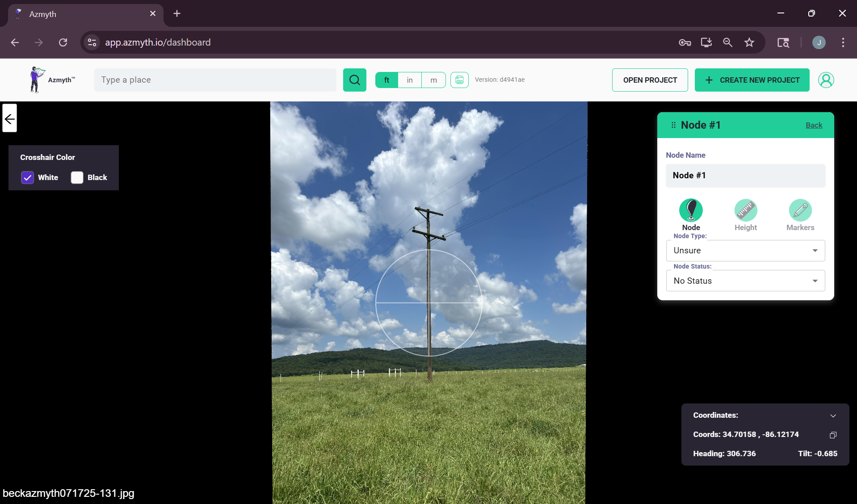Open the browser zoom magnifier icon

pyautogui.click(x=728, y=42)
